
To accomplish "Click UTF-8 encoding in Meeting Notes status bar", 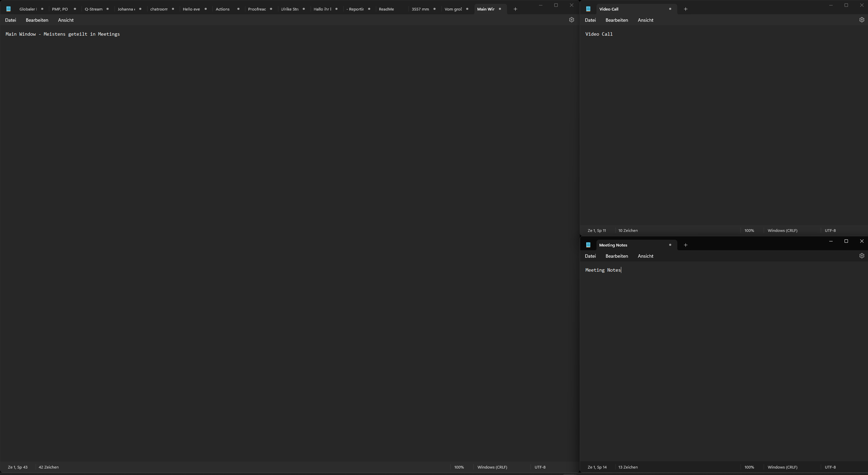I will pos(830,467).
